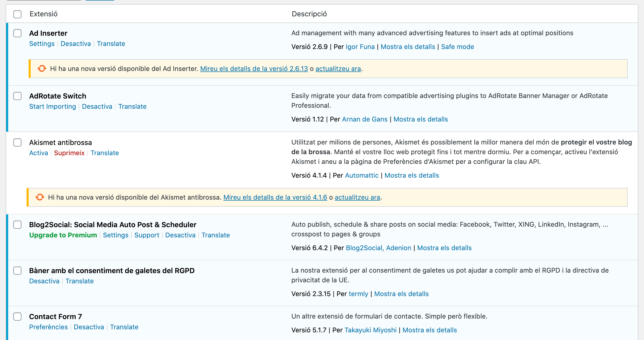
Task: Click Suprimeix to delete Akismet
Action: click(x=69, y=153)
